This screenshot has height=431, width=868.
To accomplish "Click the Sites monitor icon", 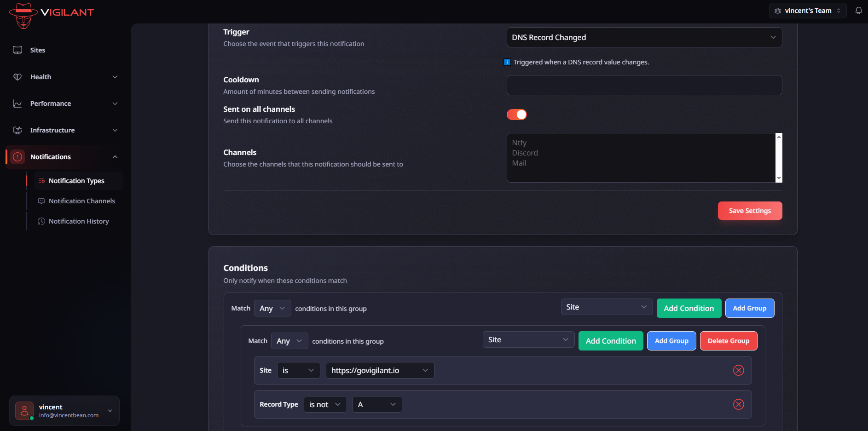I will coord(17,50).
